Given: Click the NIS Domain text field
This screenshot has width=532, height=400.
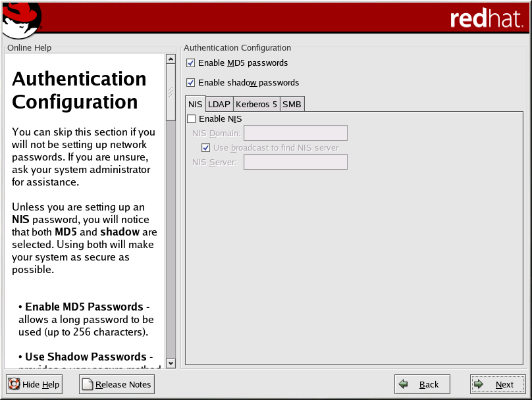Looking at the screenshot, I should click(x=295, y=134).
